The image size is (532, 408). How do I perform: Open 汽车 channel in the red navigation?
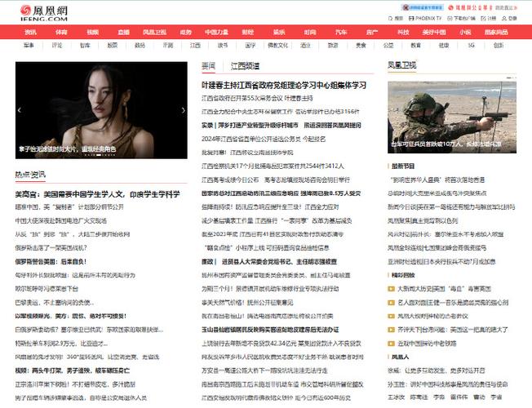click(x=341, y=33)
